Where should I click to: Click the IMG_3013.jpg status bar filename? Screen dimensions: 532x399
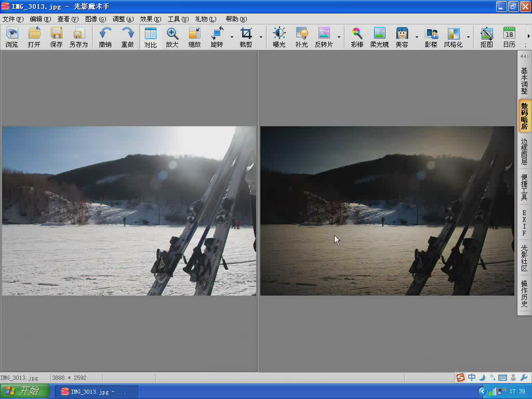tap(19, 378)
